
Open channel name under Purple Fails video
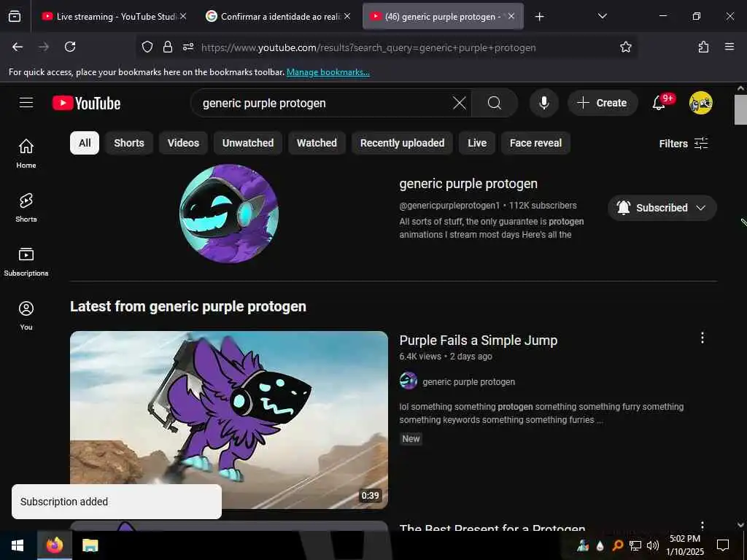click(x=469, y=382)
